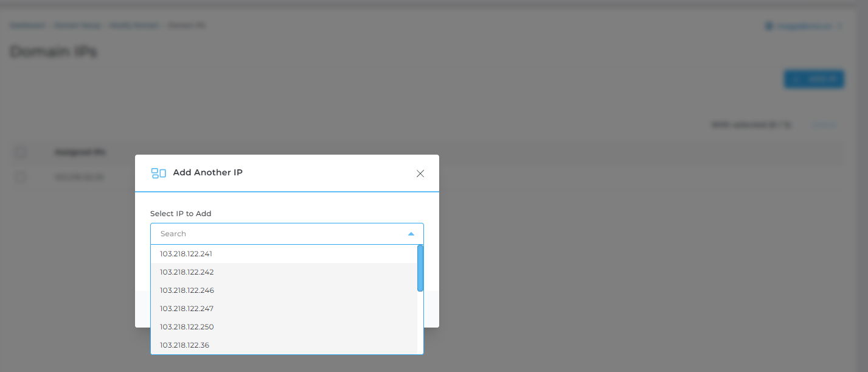Focus the Search field under Select IP

click(x=280, y=234)
